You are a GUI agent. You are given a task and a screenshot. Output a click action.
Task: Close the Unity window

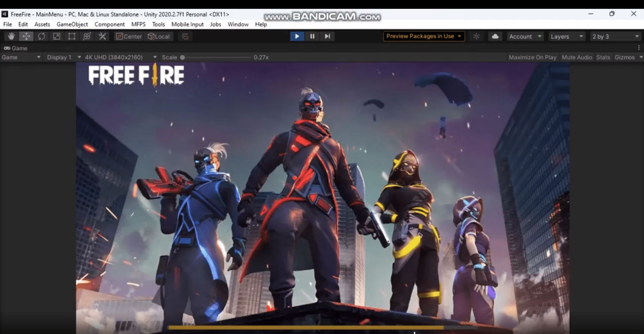coord(633,14)
